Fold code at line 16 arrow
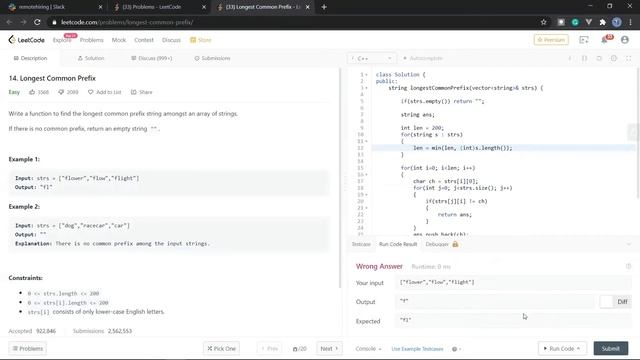 point(366,174)
